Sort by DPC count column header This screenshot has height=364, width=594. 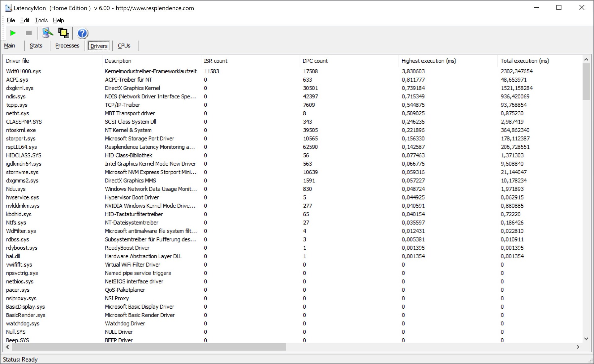pos(315,61)
